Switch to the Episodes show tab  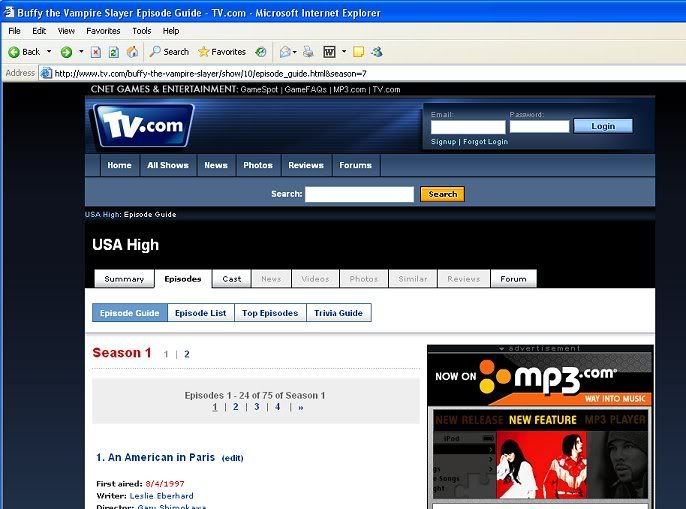tap(183, 279)
